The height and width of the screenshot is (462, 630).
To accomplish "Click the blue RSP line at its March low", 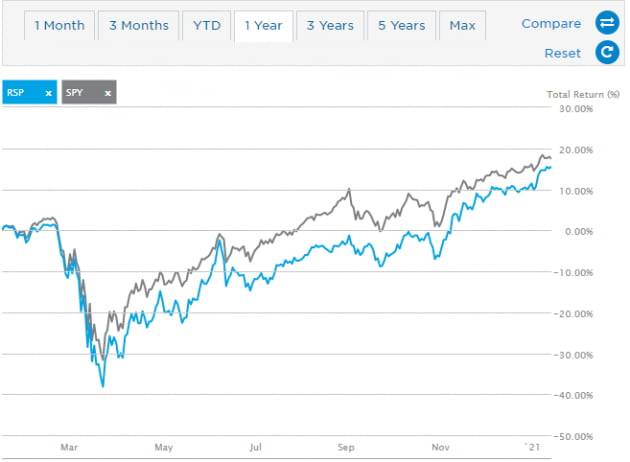I will tap(103, 385).
